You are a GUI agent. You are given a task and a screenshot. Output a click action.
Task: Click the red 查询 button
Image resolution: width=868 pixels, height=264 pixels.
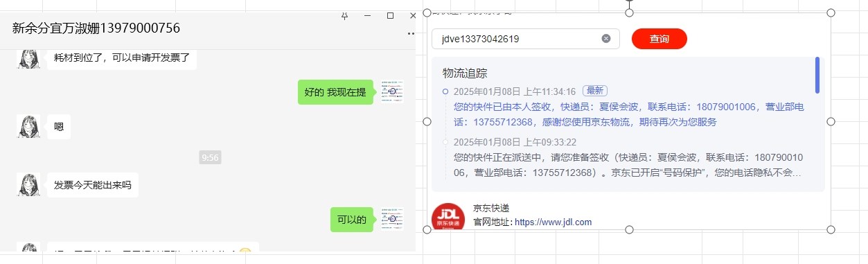click(x=659, y=39)
